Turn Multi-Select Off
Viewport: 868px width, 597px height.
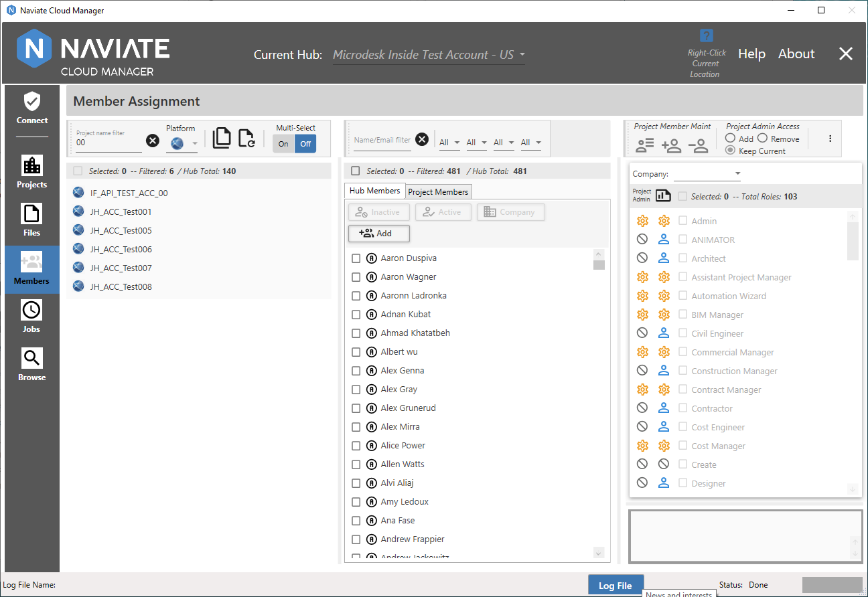(305, 144)
